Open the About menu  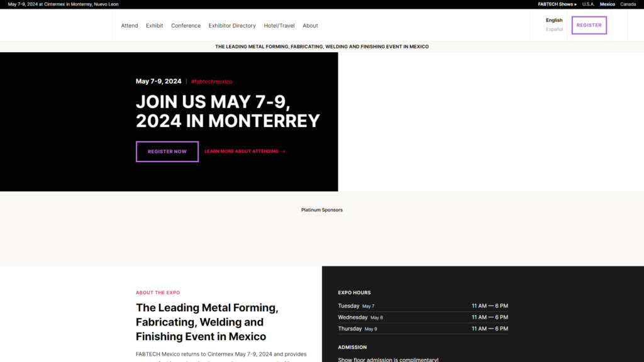coord(310,25)
